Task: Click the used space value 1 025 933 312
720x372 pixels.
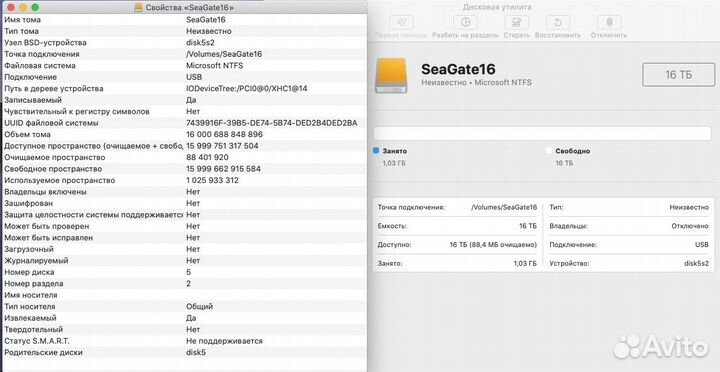Action: (x=212, y=180)
